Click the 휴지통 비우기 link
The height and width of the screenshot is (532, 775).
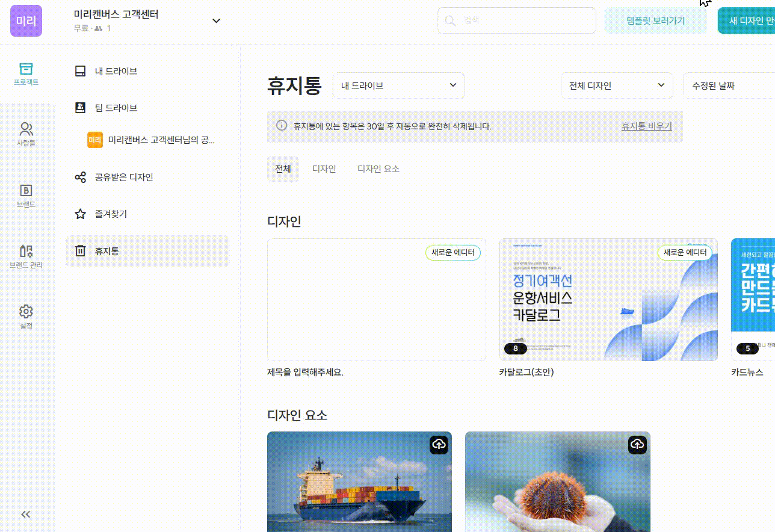click(x=646, y=126)
